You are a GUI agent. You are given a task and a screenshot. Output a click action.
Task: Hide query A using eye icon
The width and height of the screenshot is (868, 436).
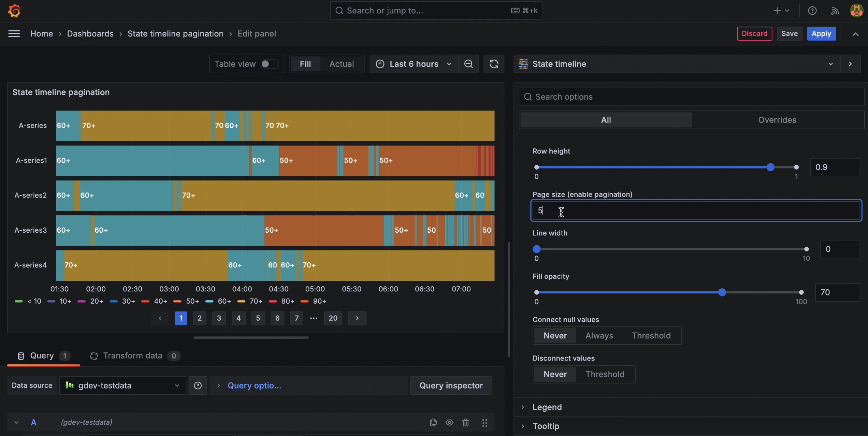coord(449,422)
